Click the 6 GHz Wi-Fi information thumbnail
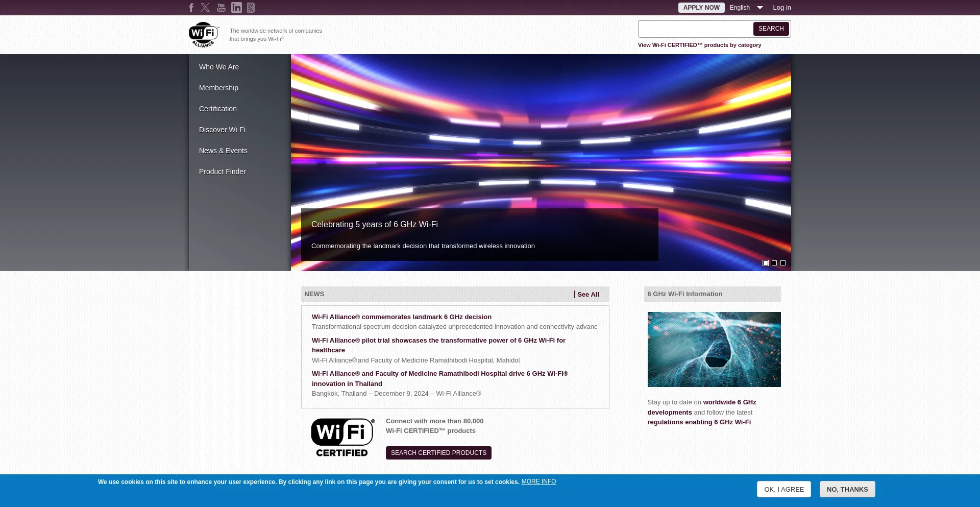980x507 pixels. 714,349
